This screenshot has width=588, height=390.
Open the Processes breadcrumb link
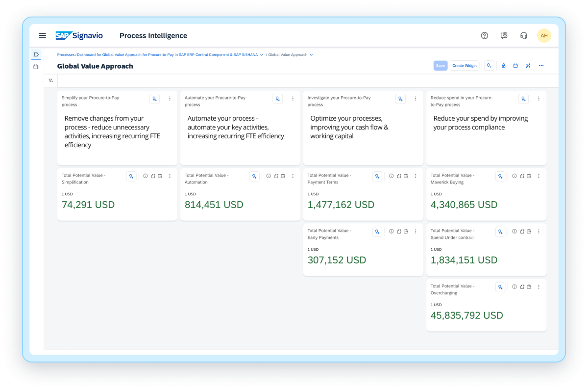[x=67, y=55]
